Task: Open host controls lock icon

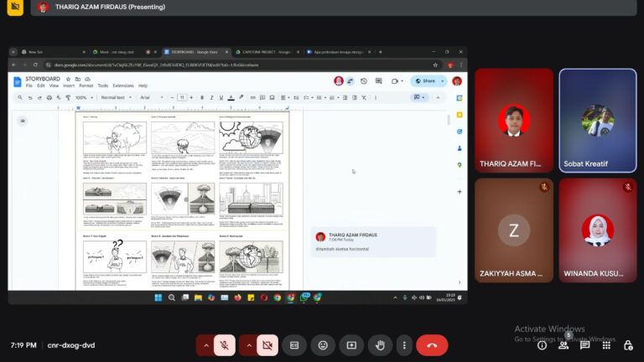Action: [x=628, y=345]
